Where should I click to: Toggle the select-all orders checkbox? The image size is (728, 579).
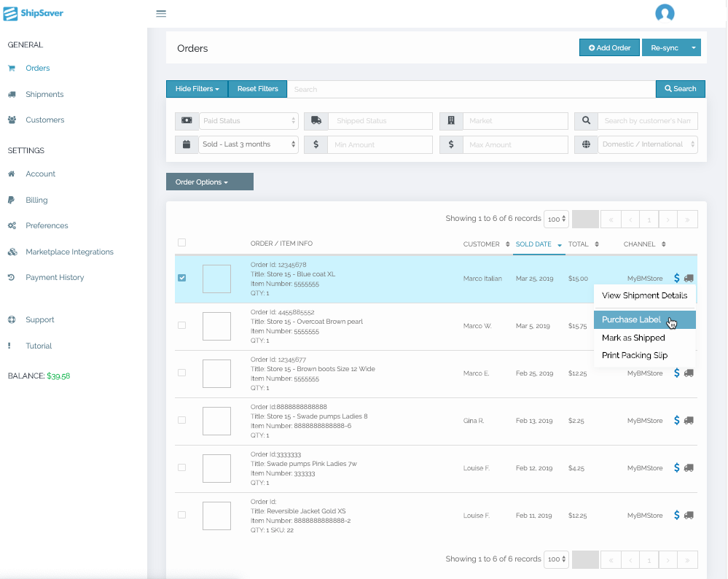[182, 243]
